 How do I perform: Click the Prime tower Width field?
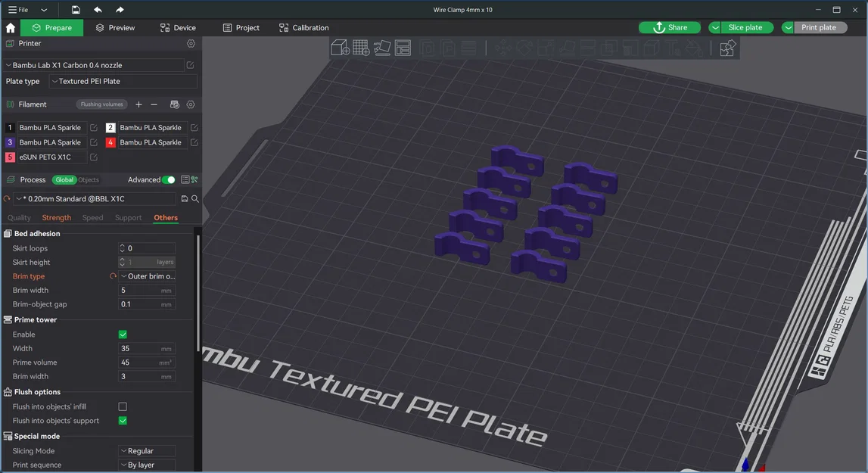147,349
